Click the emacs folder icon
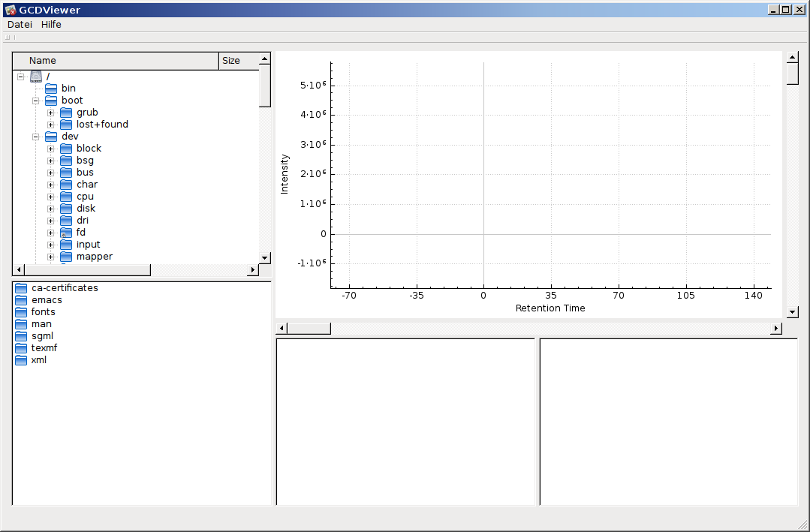The height and width of the screenshot is (532, 810). pyautogui.click(x=20, y=299)
